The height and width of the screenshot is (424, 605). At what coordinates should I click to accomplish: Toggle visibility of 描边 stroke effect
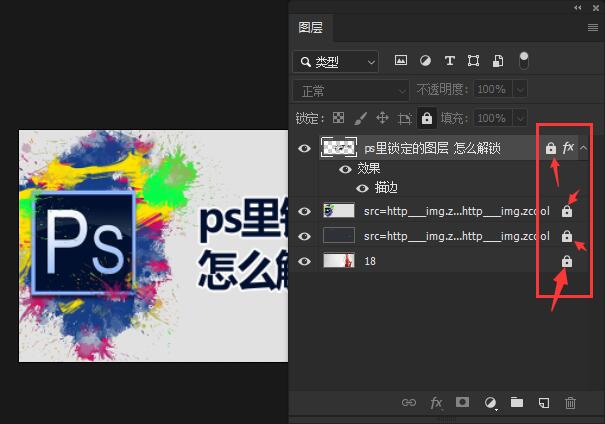362,188
